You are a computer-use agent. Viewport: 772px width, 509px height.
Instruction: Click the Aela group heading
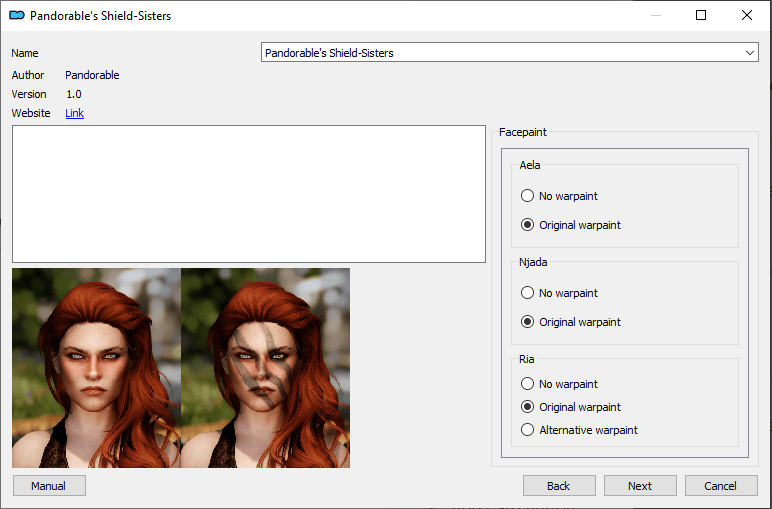529,165
